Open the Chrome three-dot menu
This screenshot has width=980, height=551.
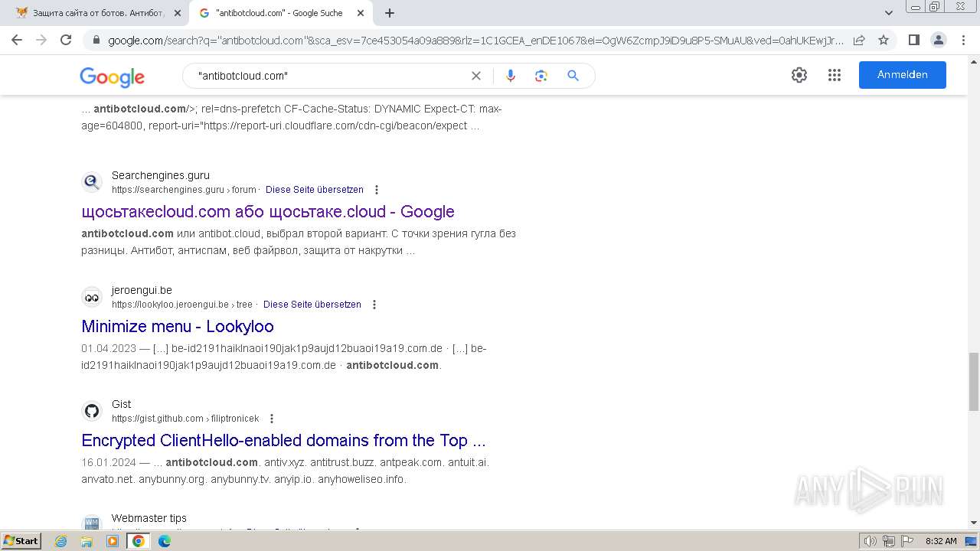(x=963, y=40)
